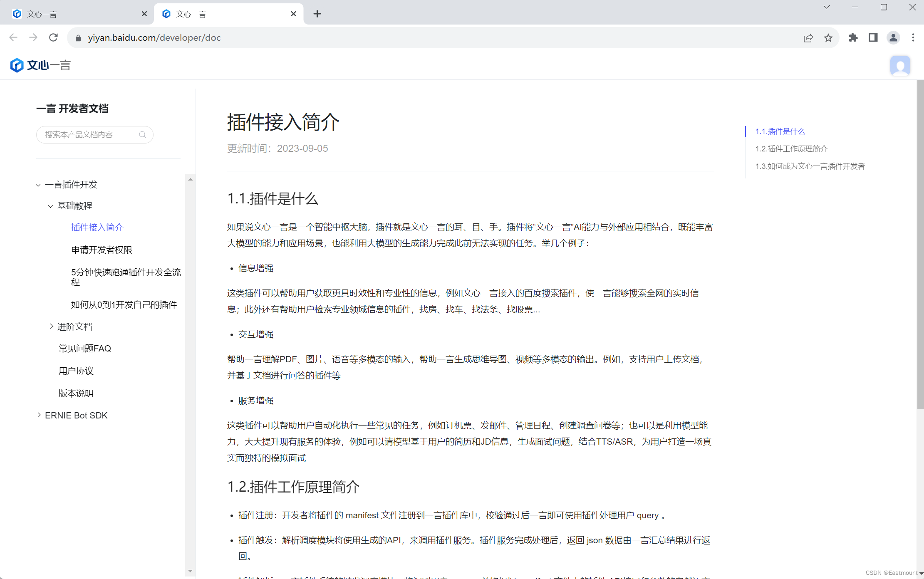Toggle the browser side panel icon
Screen dimensions: 924x579
click(x=873, y=38)
